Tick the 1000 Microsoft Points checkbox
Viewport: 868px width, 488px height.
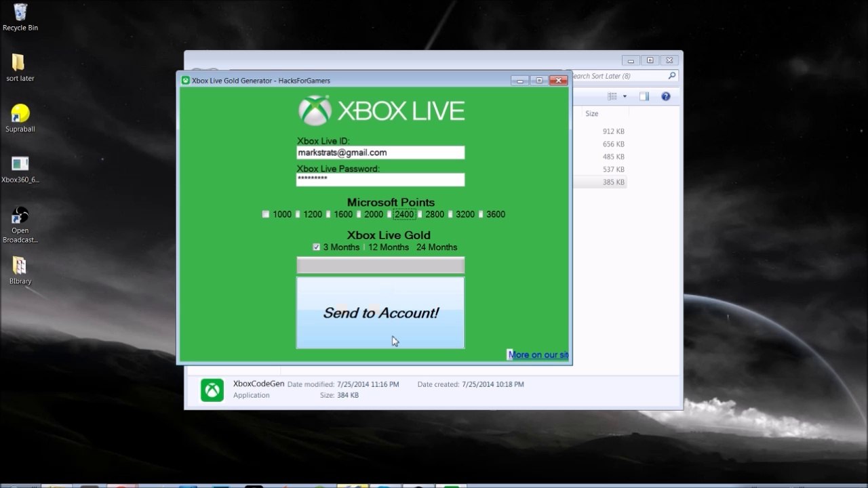pyautogui.click(x=266, y=214)
